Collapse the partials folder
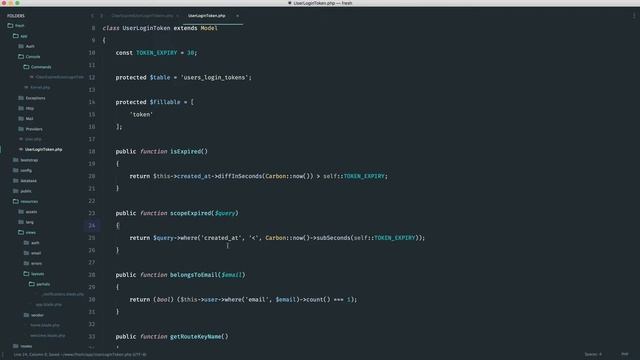This screenshot has width=640, height=360. pyautogui.click(x=31, y=284)
